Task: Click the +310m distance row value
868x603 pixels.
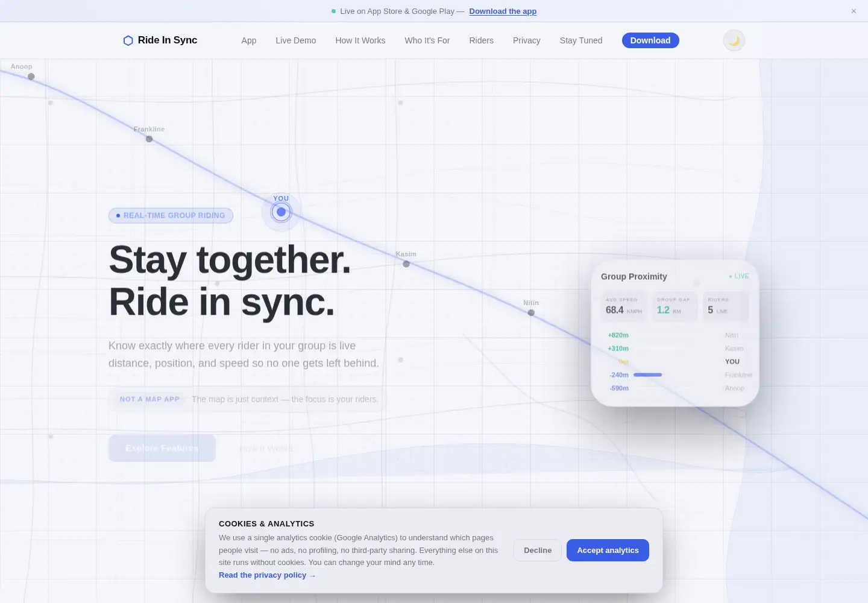Action: tap(618, 349)
